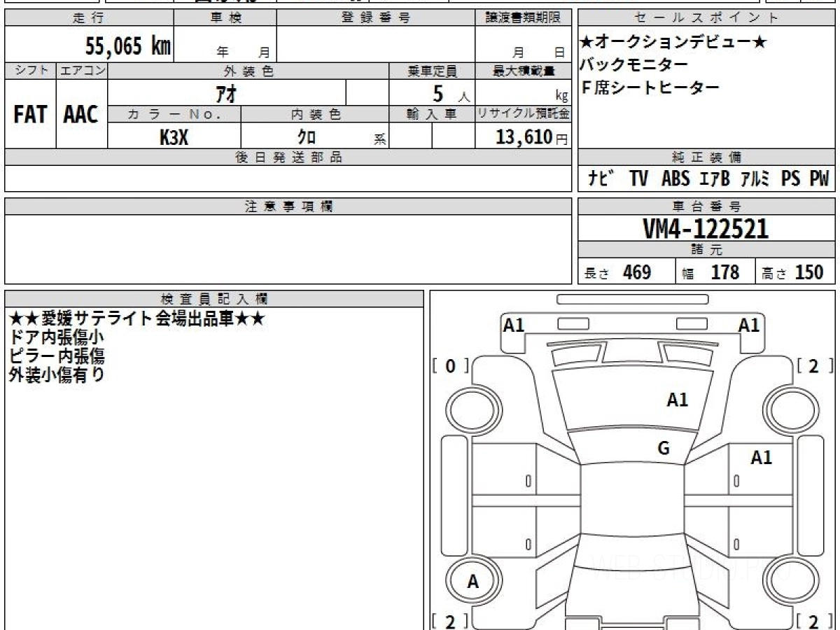This screenshot has height=630, width=840.
Task: Click the PW equipment entry
Action: [819, 178]
